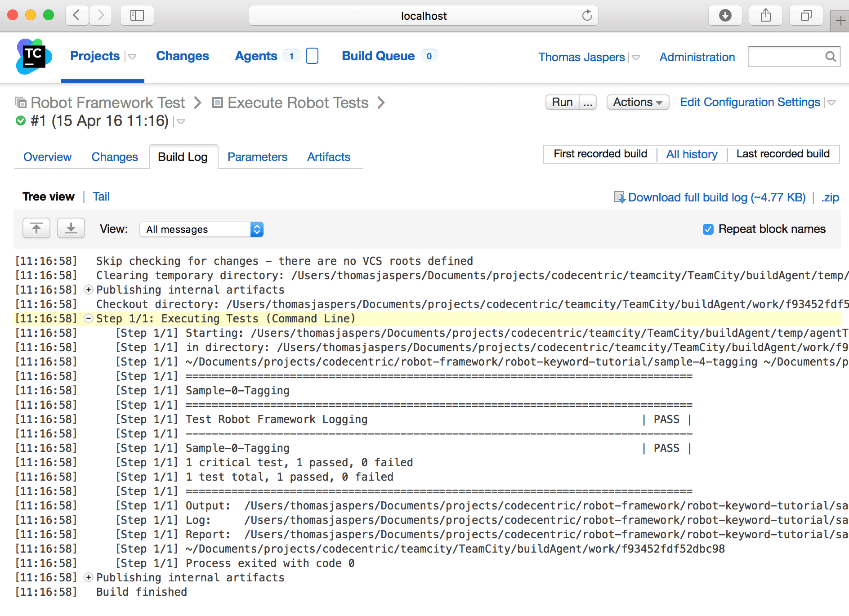Click the green build success status icon

[21, 121]
